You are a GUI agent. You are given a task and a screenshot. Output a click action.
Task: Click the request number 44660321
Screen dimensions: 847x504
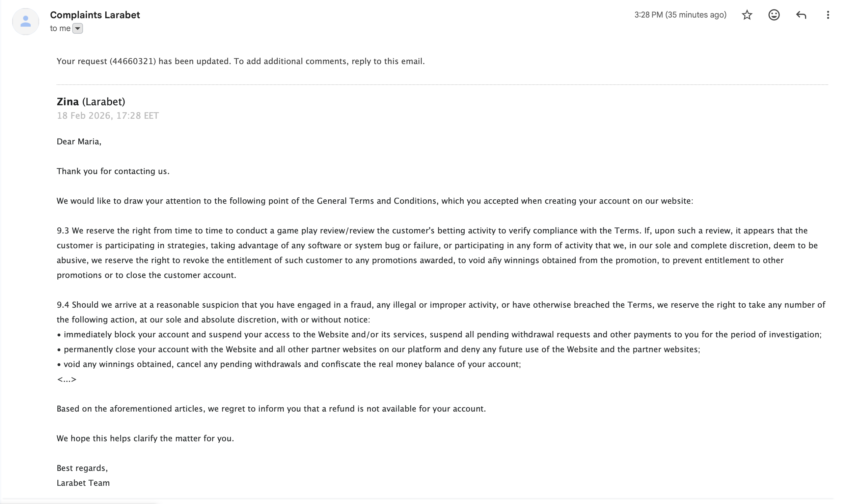[x=133, y=61]
